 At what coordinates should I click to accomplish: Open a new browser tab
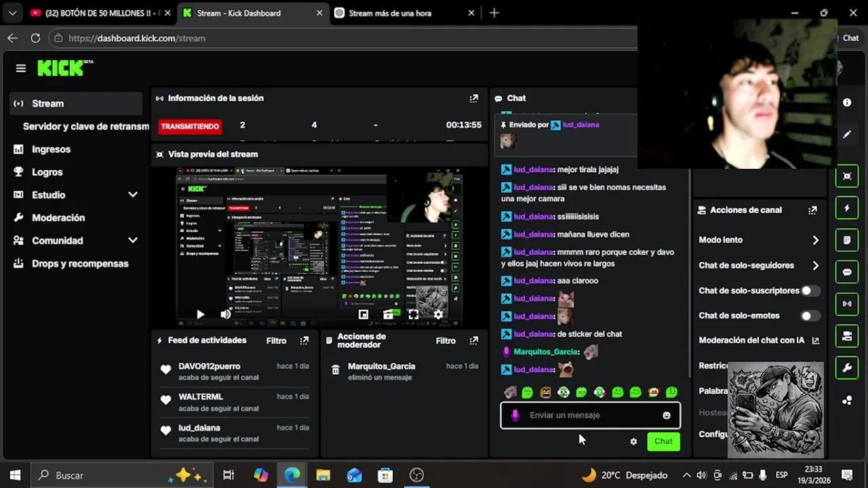494,13
